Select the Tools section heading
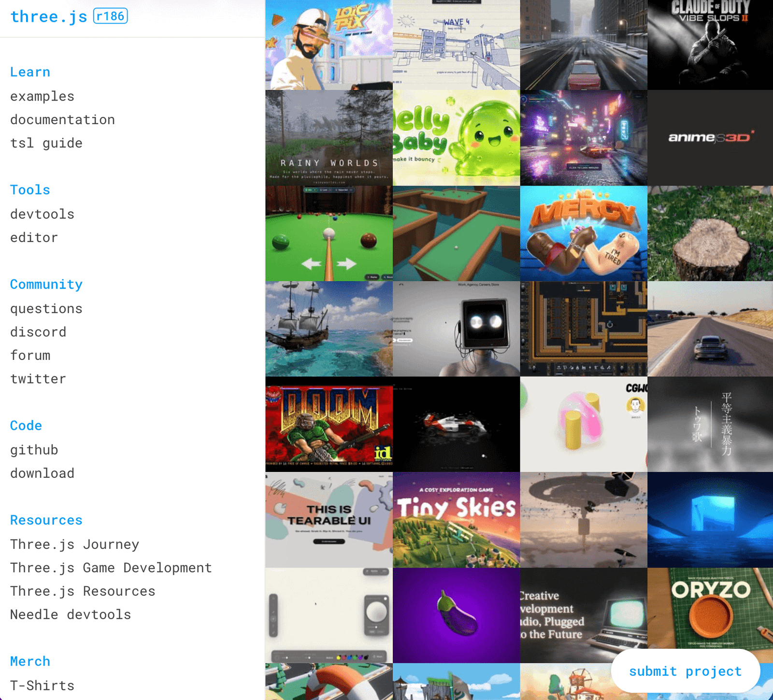 (x=30, y=190)
